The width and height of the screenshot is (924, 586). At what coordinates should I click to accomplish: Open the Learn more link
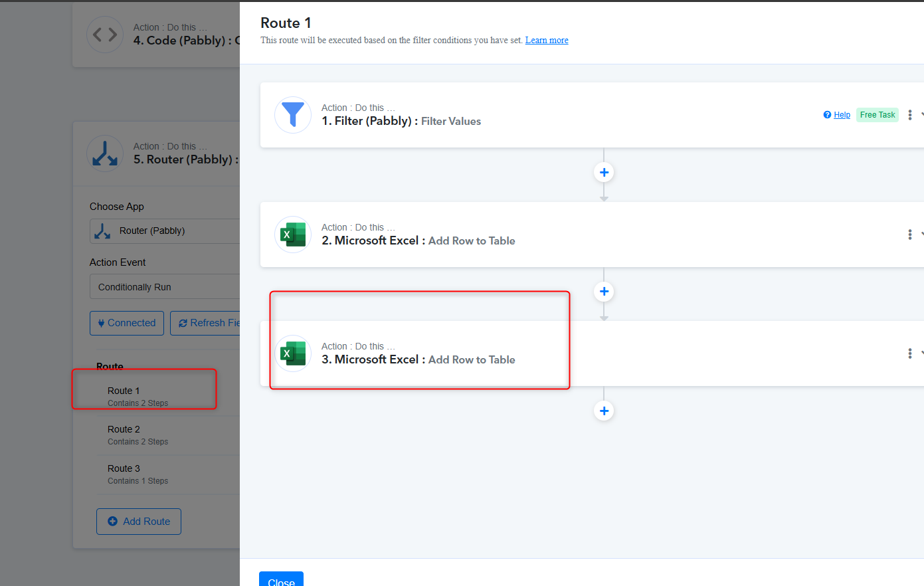coord(547,41)
